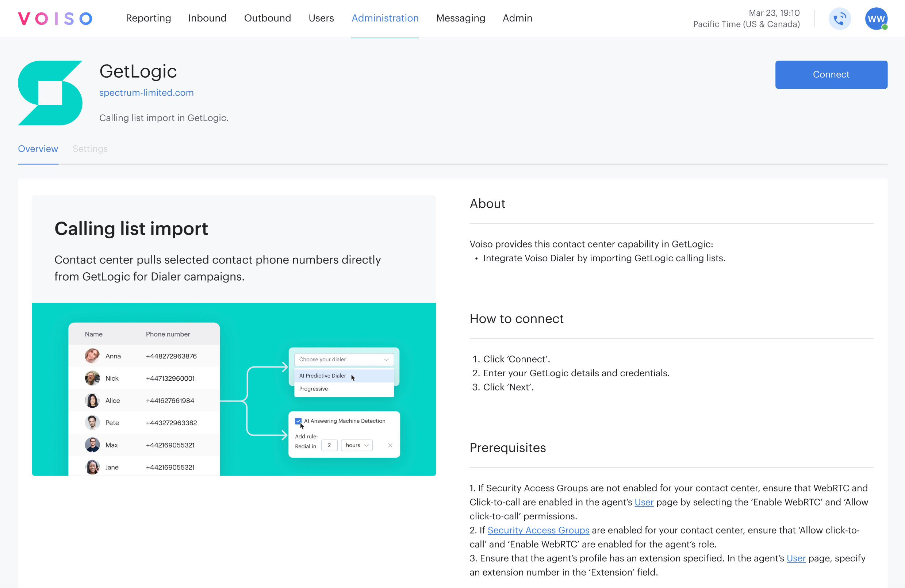This screenshot has height=588, width=905.
Task: Click the GetLogic teal logo
Action: coord(50,93)
